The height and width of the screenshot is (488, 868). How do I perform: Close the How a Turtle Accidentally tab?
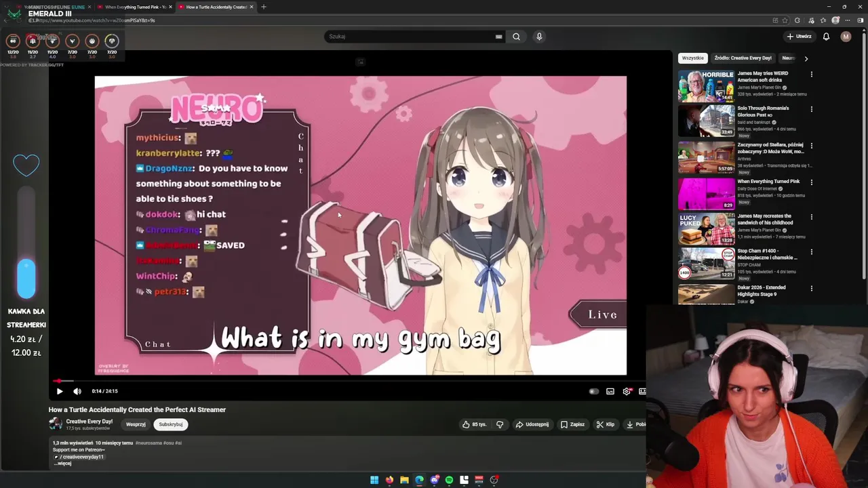pyautogui.click(x=252, y=7)
